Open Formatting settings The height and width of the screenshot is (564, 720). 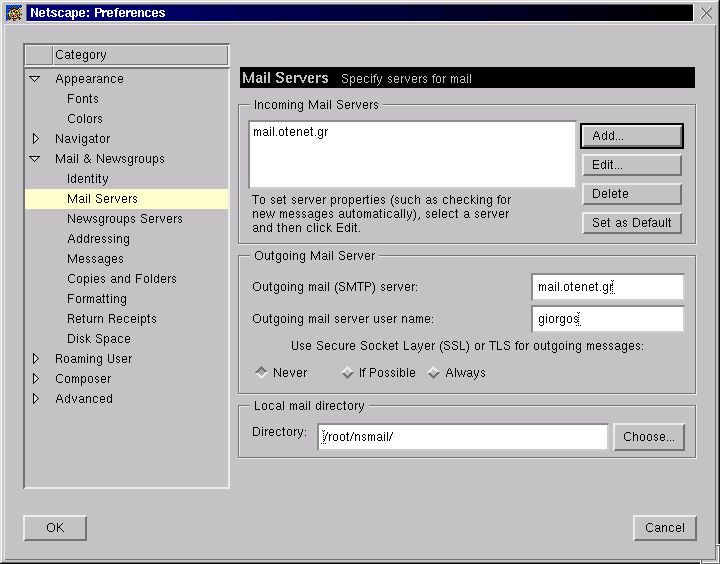point(97,299)
